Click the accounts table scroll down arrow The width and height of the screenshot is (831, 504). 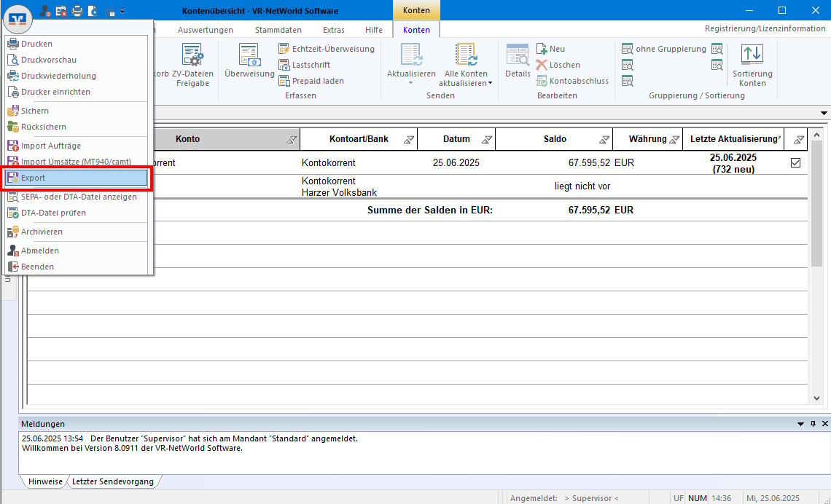point(816,398)
